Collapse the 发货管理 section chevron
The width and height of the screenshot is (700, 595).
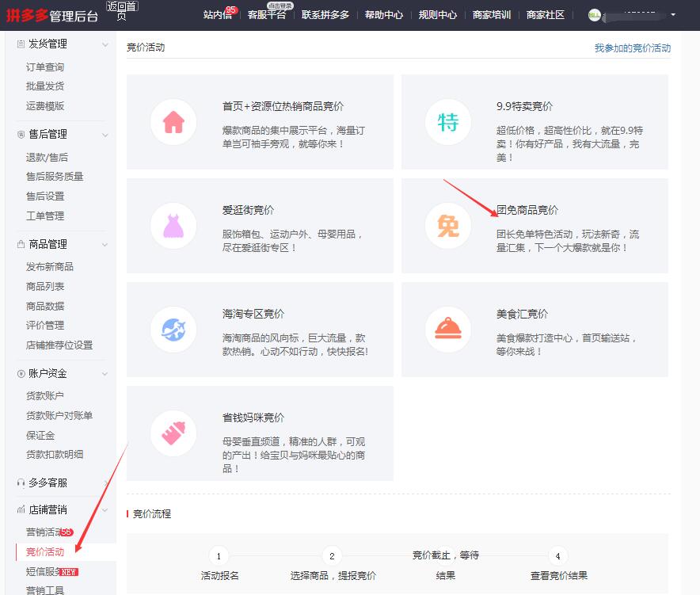pos(105,44)
